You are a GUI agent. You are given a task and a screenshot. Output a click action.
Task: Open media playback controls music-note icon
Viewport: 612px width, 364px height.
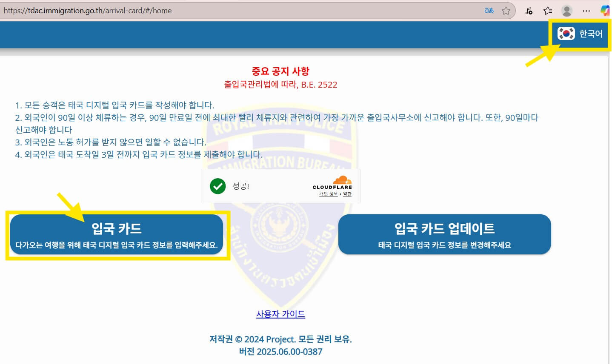tap(529, 11)
